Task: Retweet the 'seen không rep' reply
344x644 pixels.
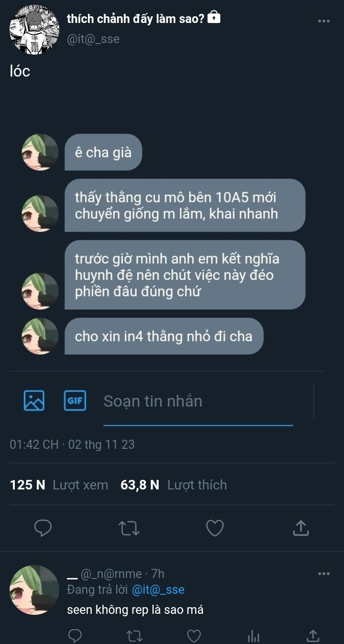Action: click(134, 635)
